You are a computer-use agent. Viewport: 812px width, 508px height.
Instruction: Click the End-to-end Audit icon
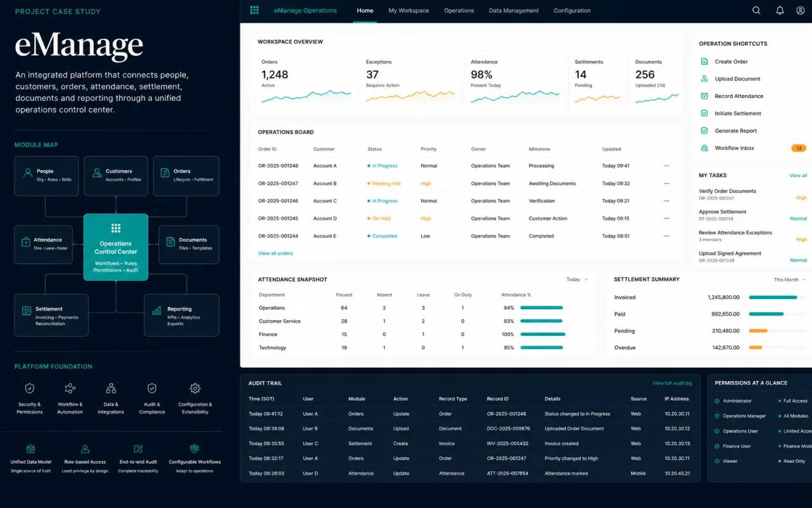[x=138, y=449]
